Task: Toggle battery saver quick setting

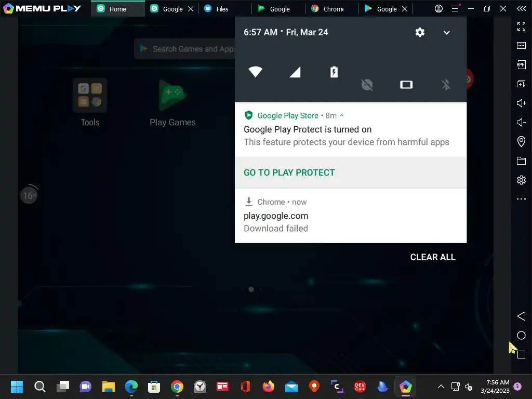Action: click(334, 72)
